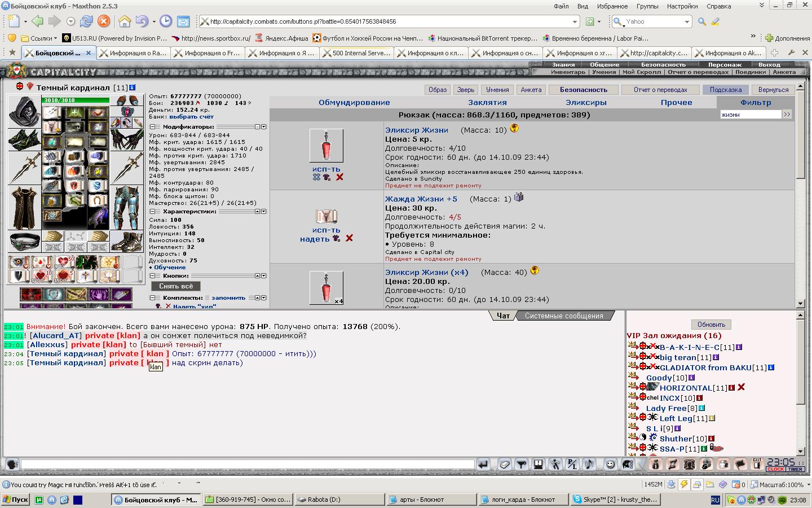Click the надеть link for Жажда Жизни

(x=315, y=239)
